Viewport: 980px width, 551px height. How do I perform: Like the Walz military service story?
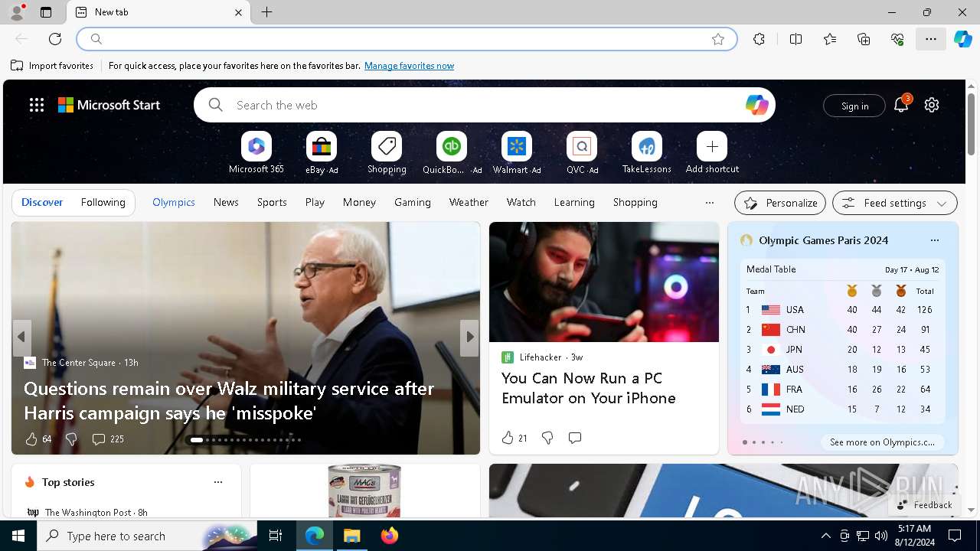tap(31, 439)
